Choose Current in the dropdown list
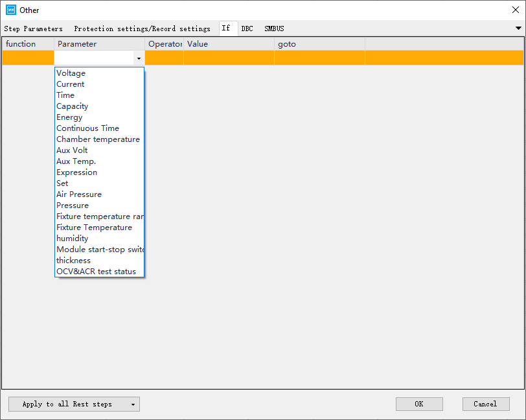 click(x=71, y=84)
